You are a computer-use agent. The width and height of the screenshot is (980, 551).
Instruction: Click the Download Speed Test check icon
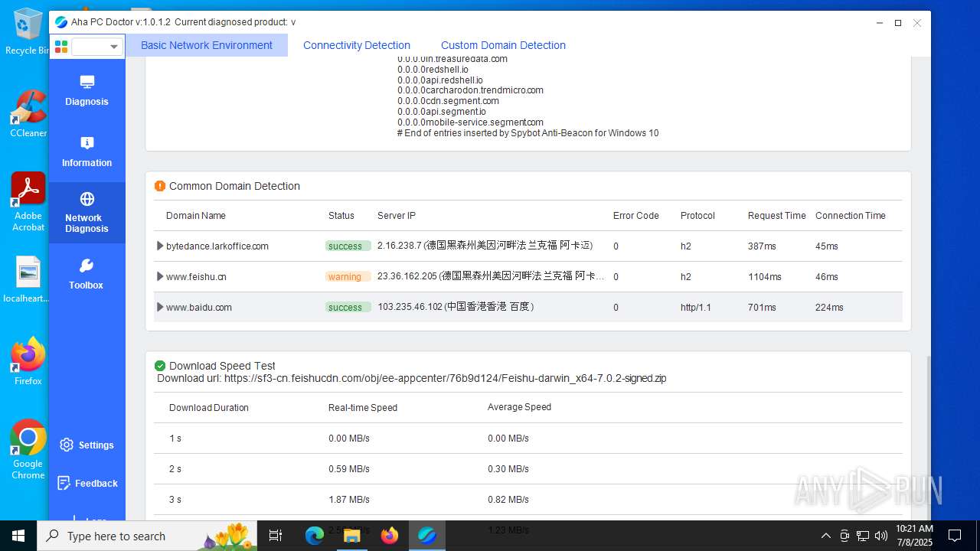coord(160,366)
